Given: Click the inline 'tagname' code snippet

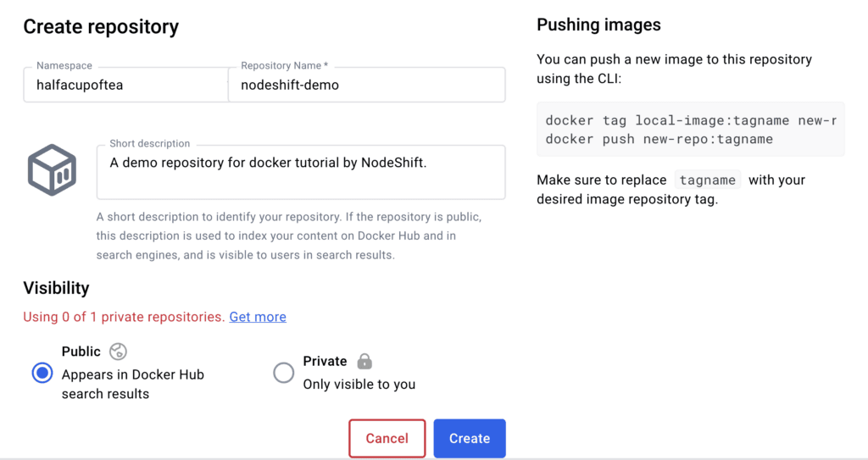Looking at the screenshot, I should (708, 180).
